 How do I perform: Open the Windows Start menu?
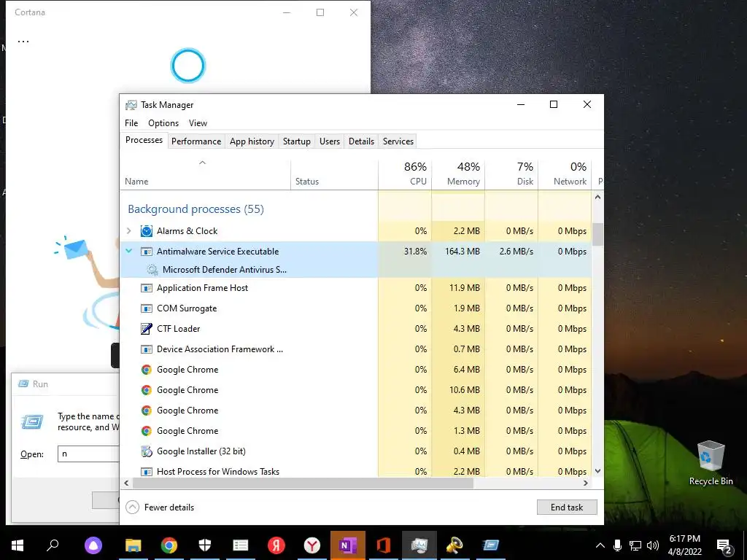(x=18, y=545)
